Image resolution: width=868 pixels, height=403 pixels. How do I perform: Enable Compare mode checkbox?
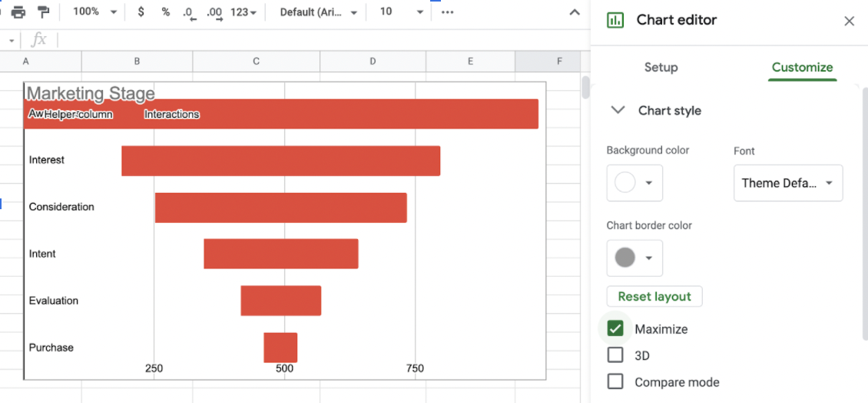(615, 381)
